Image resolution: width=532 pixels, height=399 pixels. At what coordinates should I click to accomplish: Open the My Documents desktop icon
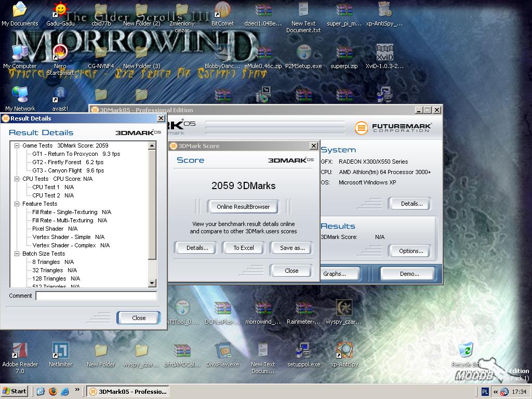point(20,14)
